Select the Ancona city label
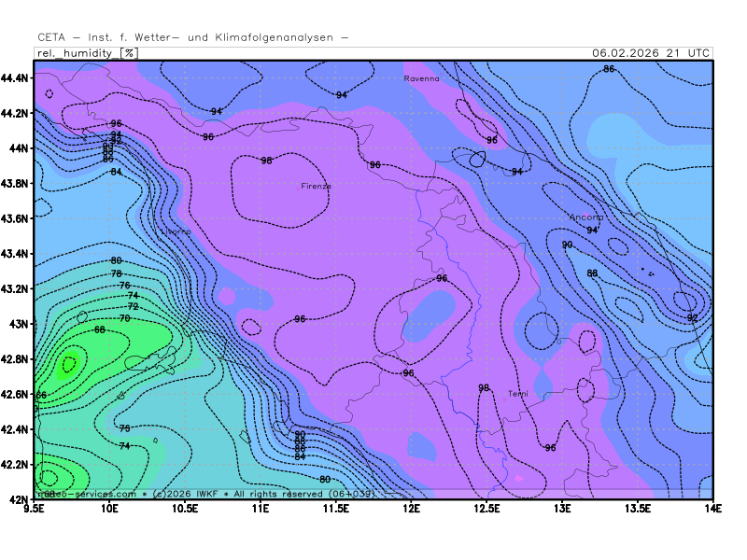This screenshot has width=747, height=560. [586, 217]
